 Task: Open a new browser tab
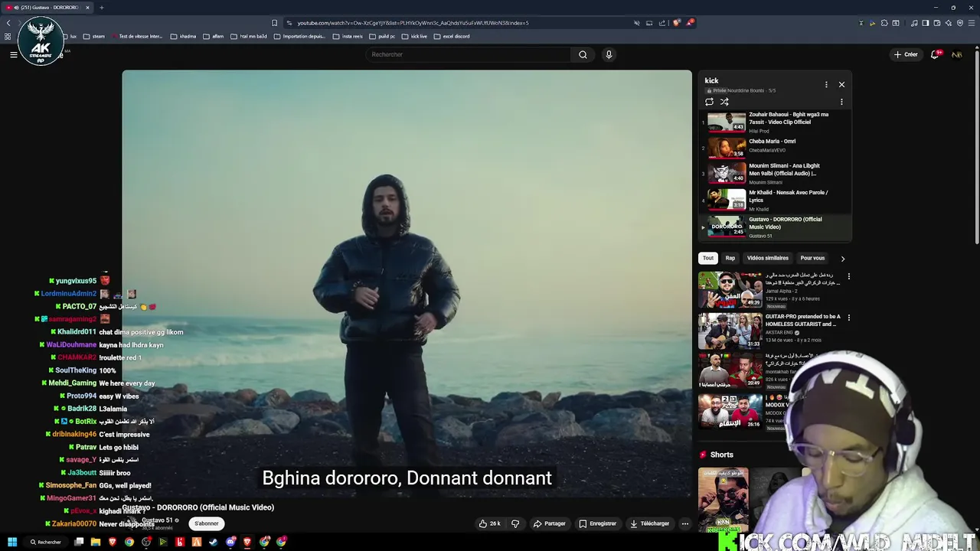pos(101,8)
